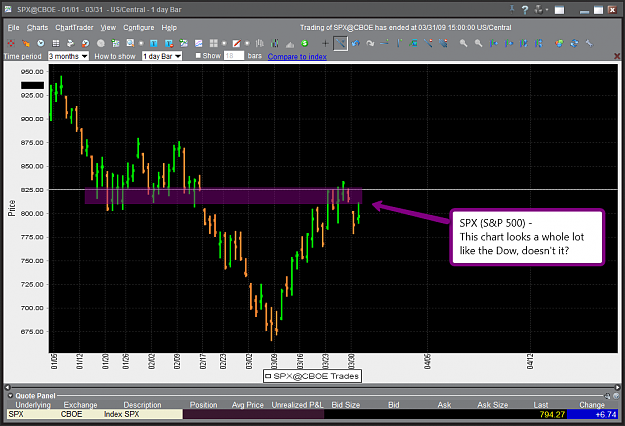Screen dimensions: 625x426
Task: Select the horizontal line drawing tool
Action: click(x=385, y=43)
